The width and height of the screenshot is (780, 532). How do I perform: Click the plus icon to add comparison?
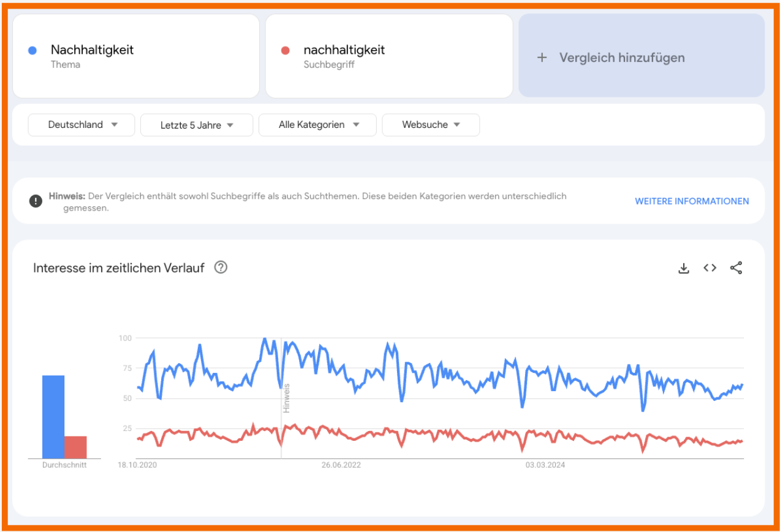point(542,58)
